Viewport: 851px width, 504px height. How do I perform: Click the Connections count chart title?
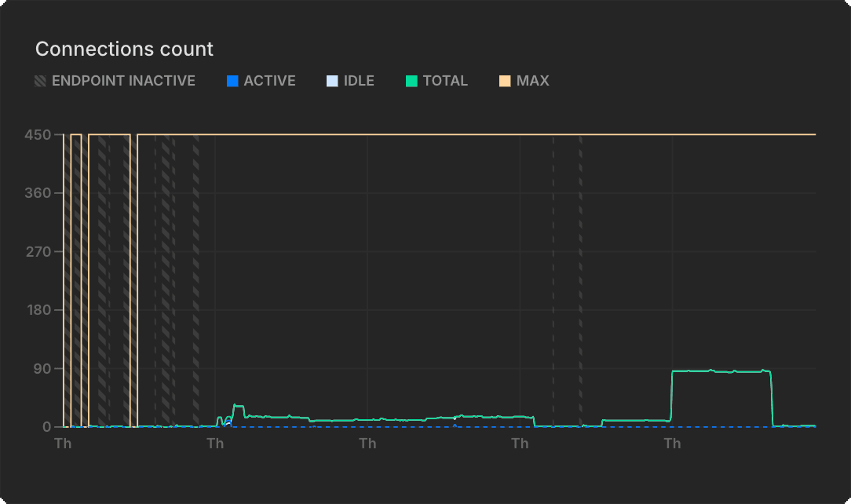tap(124, 49)
